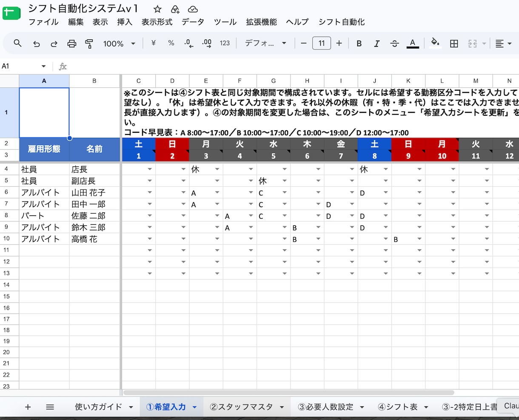519x420 pixels.
Task: Open the all sheets list icon
Action: point(50,407)
